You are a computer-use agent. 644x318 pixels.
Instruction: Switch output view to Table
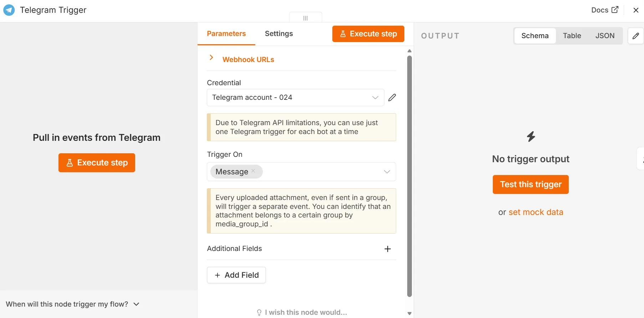point(572,36)
